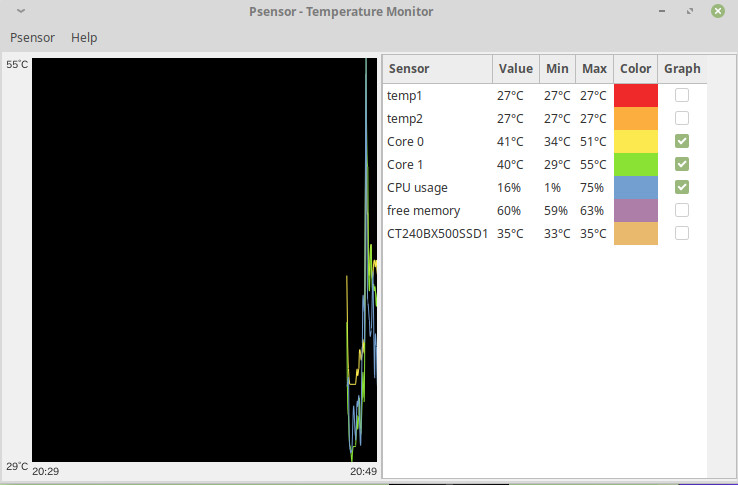Viewport: 738px width, 485px height.
Task: Pick the blue CPU usage color swatch
Action: click(635, 187)
